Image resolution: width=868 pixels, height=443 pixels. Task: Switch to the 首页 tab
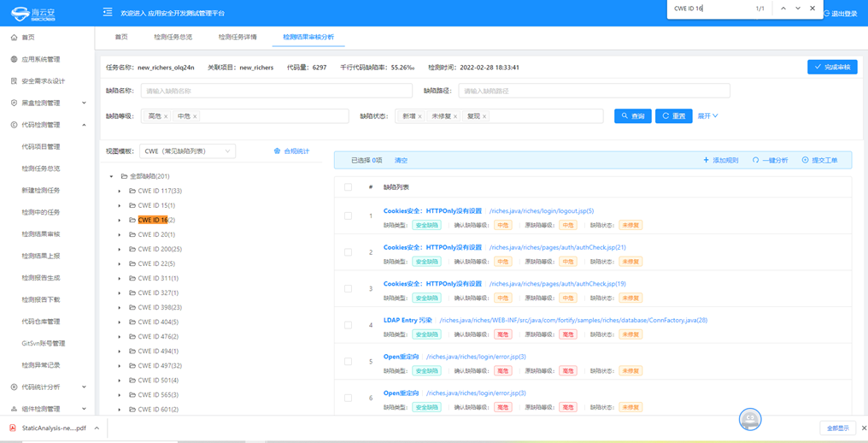[x=121, y=37]
